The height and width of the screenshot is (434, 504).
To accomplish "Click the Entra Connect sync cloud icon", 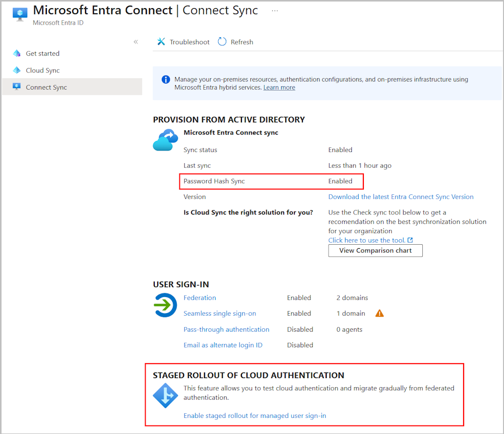I will pos(165,140).
